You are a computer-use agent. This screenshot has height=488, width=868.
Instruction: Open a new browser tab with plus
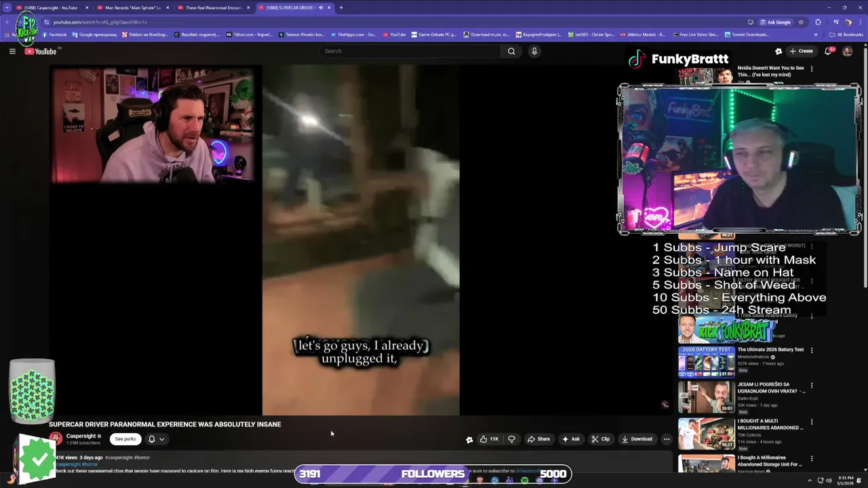click(341, 7)
